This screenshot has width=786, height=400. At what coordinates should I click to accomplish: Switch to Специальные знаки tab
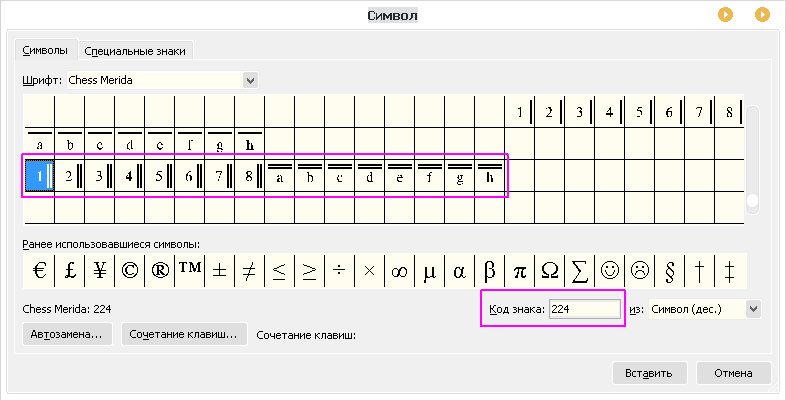pos(134,50)
